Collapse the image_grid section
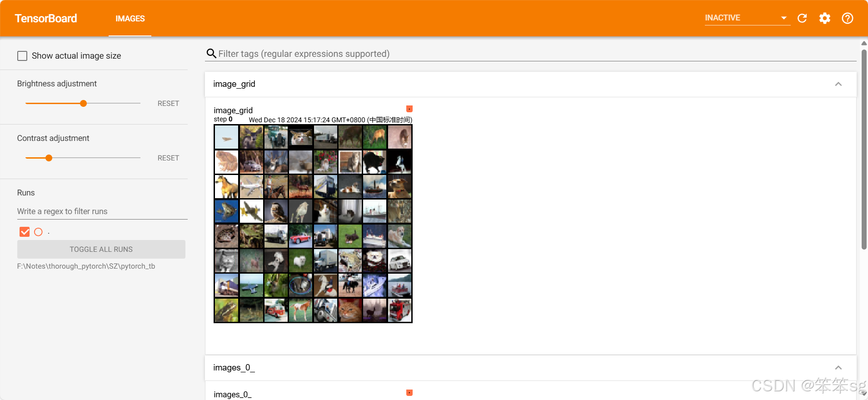 click(x=838, y=84)
